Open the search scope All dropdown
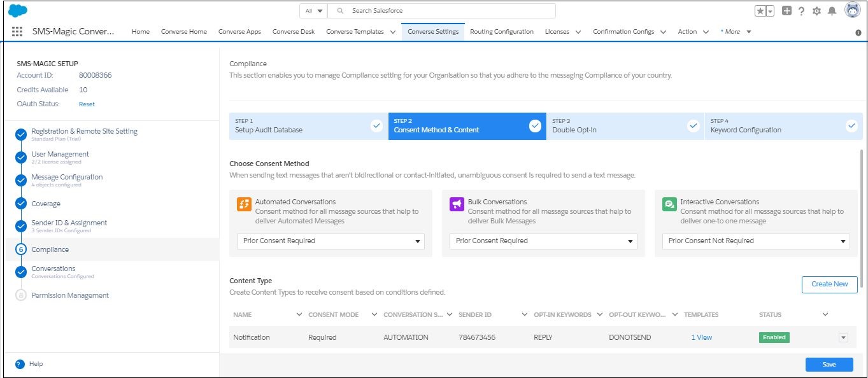 [x=314, y=11]
